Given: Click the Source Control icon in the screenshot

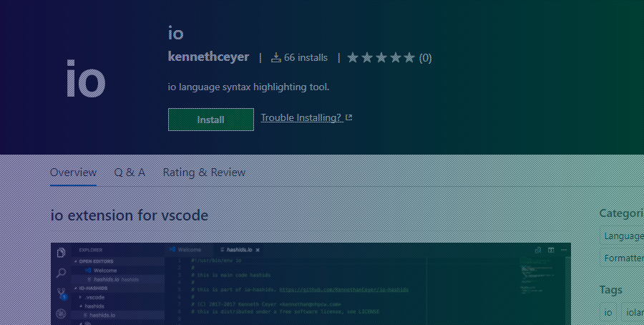Looking at the screenshot, I should pyautogui.click(x=62, y=294).
